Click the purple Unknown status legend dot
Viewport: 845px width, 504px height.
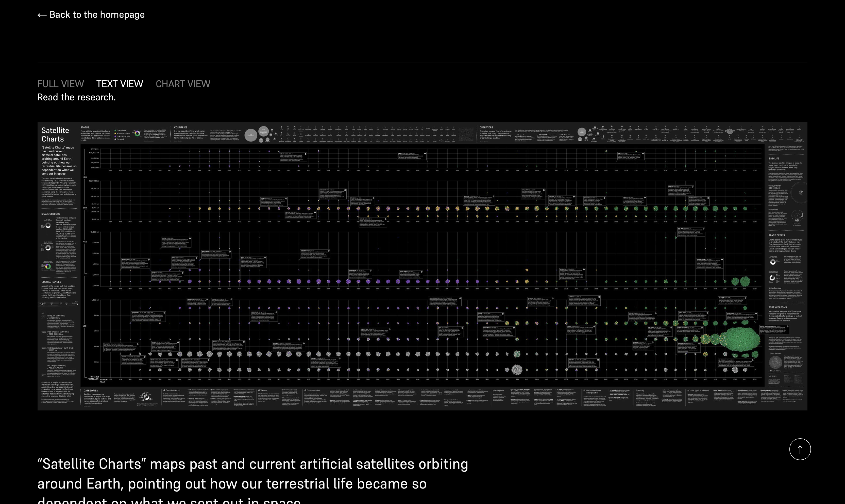115,136
